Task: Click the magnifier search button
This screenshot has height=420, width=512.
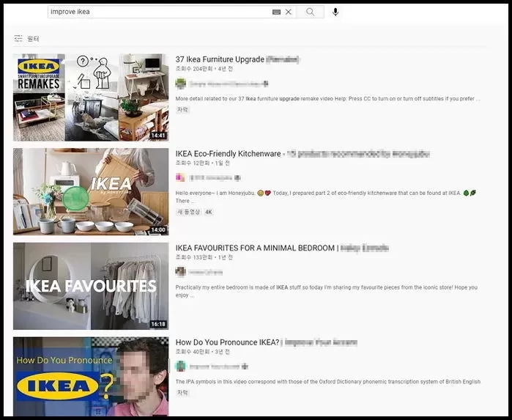Action: 311,12
